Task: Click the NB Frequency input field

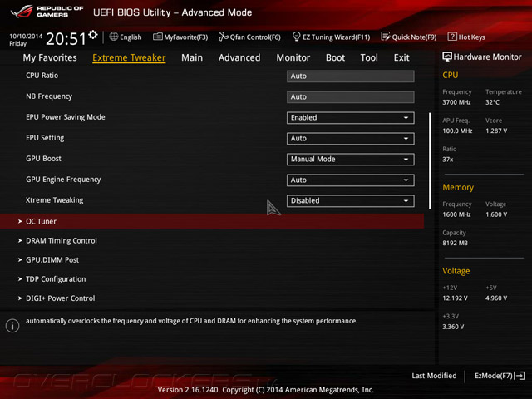Action: pyautogui.click(x=350, y=97)
